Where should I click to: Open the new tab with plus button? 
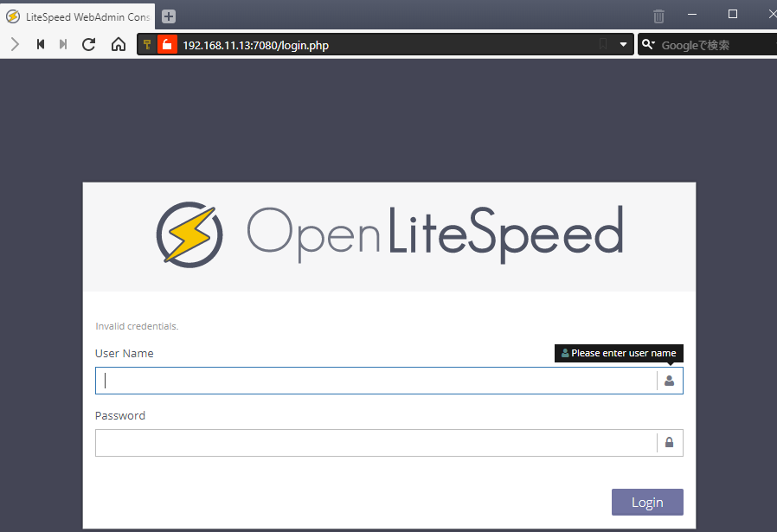pos(169,16)
